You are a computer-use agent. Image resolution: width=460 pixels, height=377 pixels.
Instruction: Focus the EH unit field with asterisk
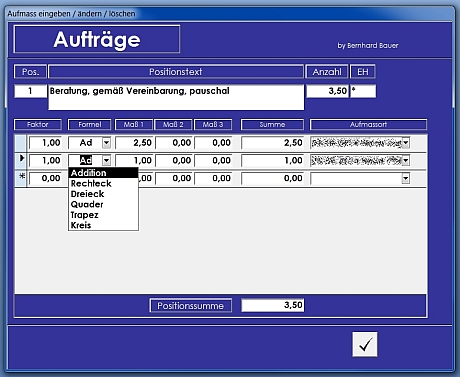click(363, 91)
